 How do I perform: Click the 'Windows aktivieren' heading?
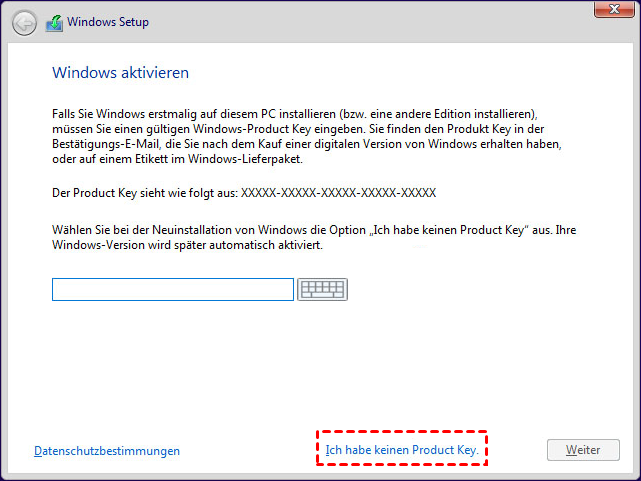pos(121,73)
